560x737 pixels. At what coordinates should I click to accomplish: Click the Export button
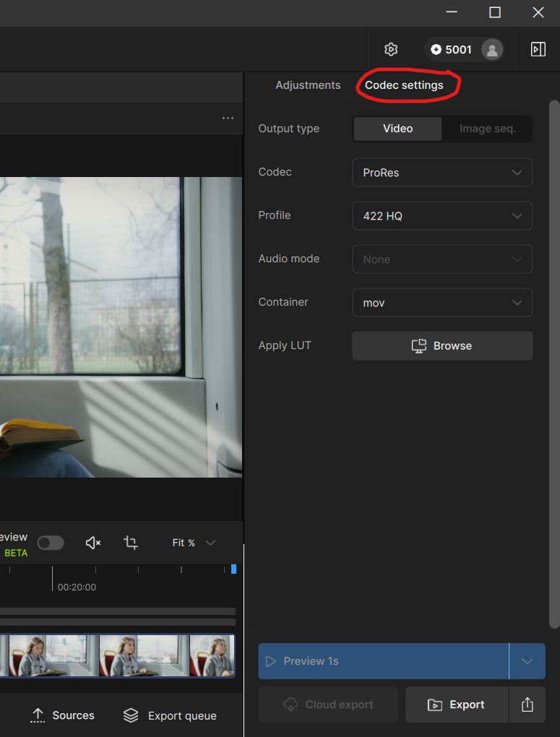coord(456,704)
